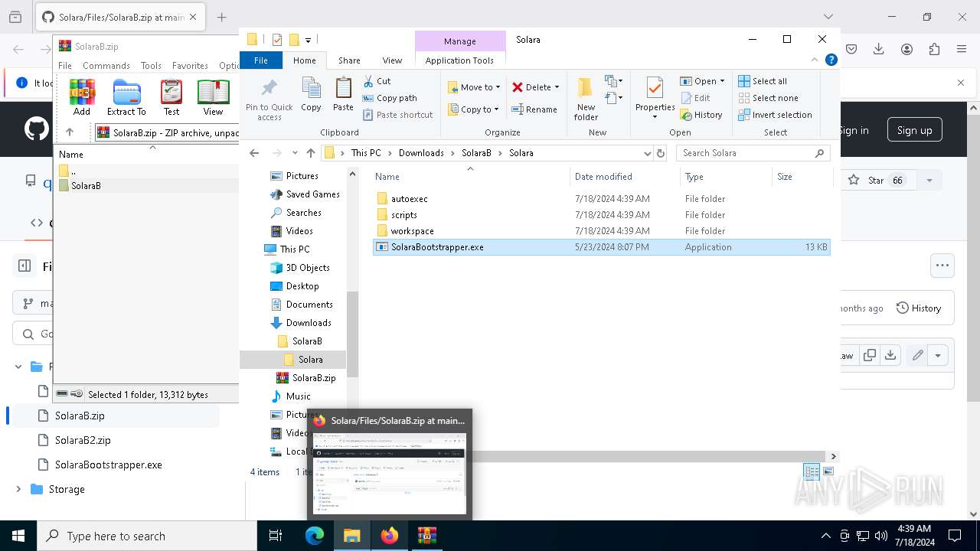Open Explorer Help question mark icon

click(x=831, y=60)
